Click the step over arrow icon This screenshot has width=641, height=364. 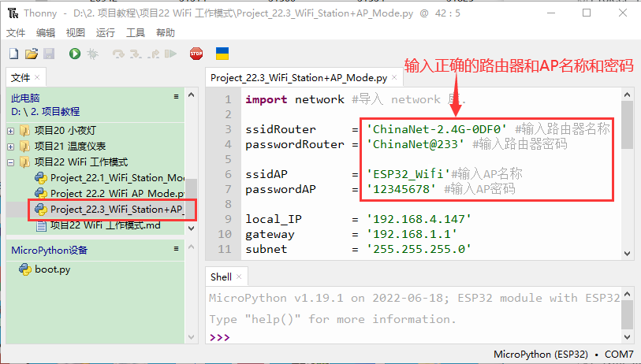point(118,54)
